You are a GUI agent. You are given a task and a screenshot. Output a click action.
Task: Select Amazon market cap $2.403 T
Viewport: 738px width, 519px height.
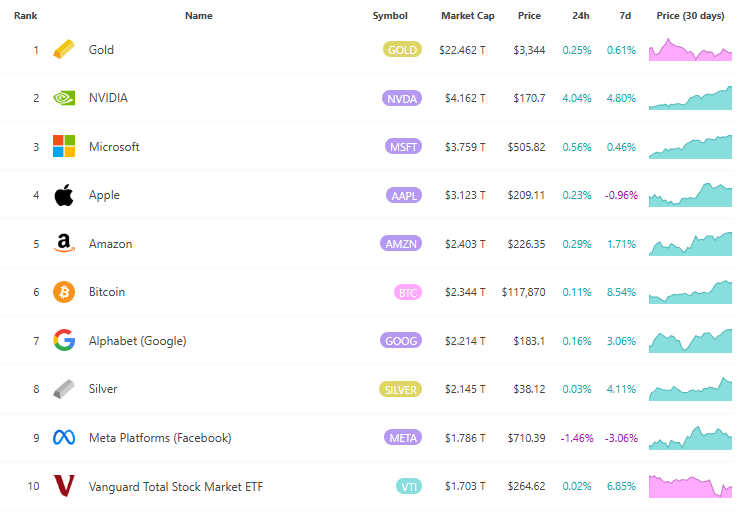pyautogui.click(x=465, y=244)
